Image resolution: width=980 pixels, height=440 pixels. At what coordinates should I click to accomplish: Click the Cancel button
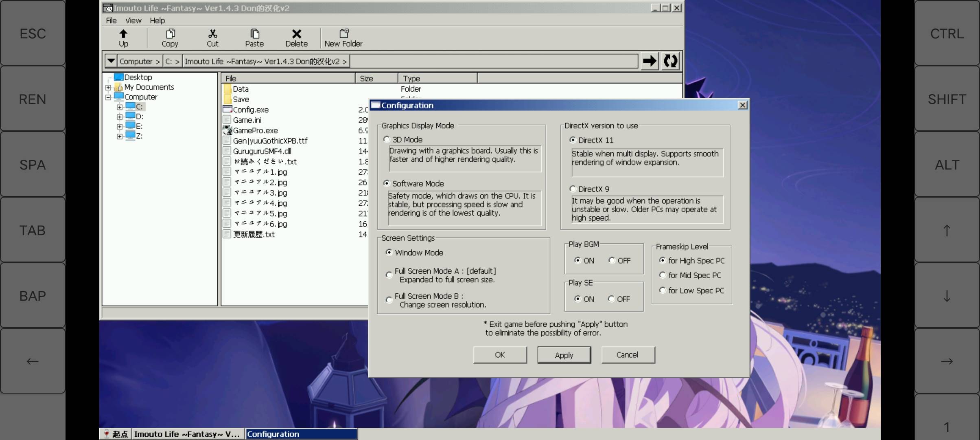pos(628,355)
